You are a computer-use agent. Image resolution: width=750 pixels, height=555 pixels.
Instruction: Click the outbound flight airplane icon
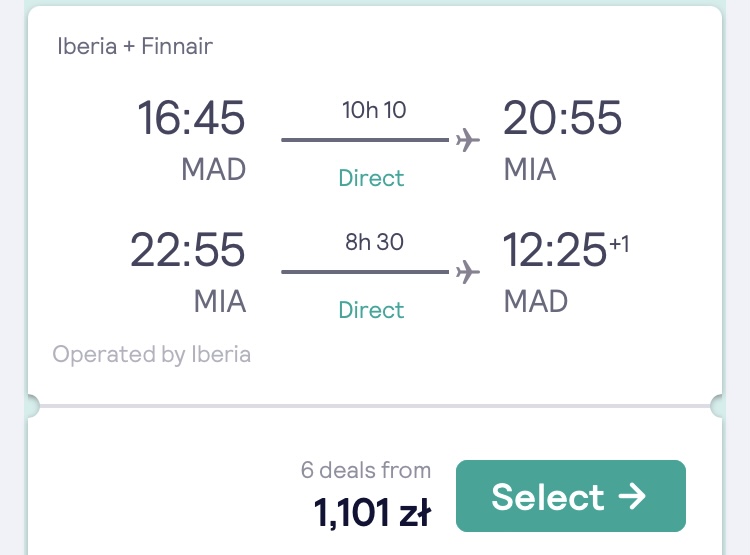coord(467,140)
